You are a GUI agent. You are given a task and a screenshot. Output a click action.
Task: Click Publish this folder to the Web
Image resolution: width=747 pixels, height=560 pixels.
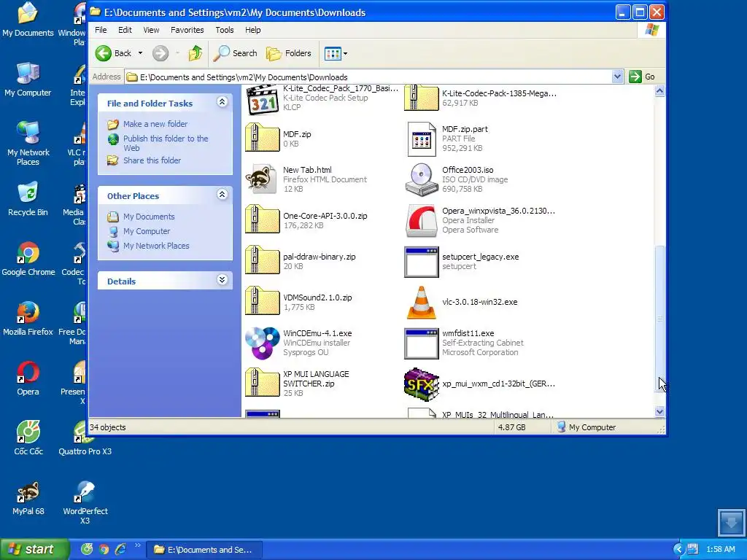(x=166, y=143)
